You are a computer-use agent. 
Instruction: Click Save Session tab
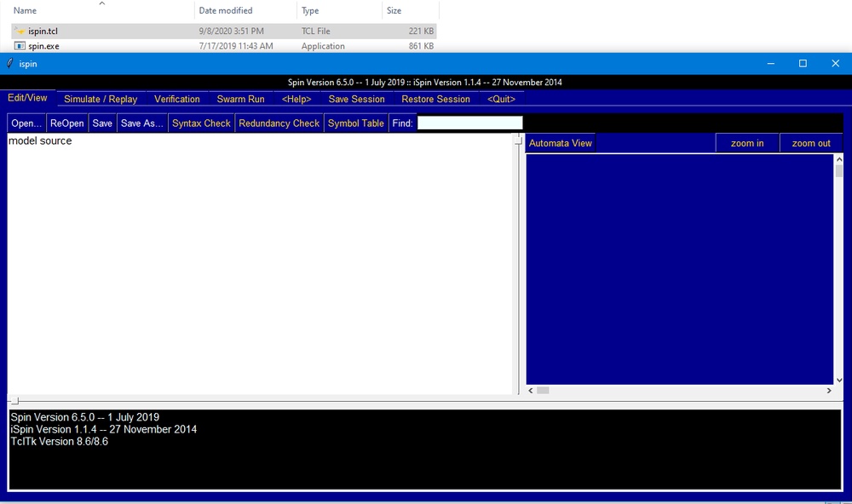point(356,99)
